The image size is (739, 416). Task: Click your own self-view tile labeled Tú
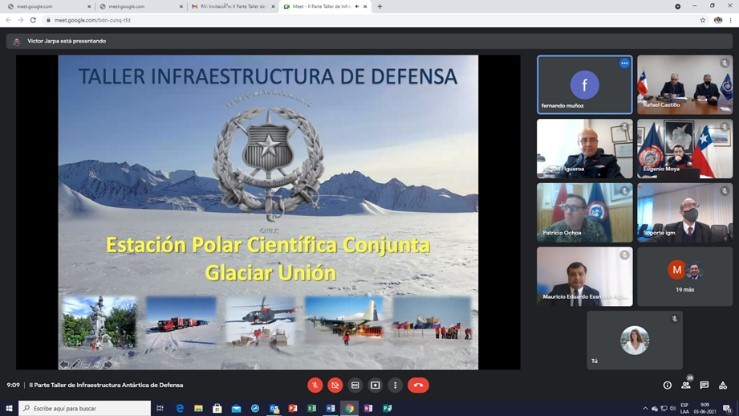634,340
